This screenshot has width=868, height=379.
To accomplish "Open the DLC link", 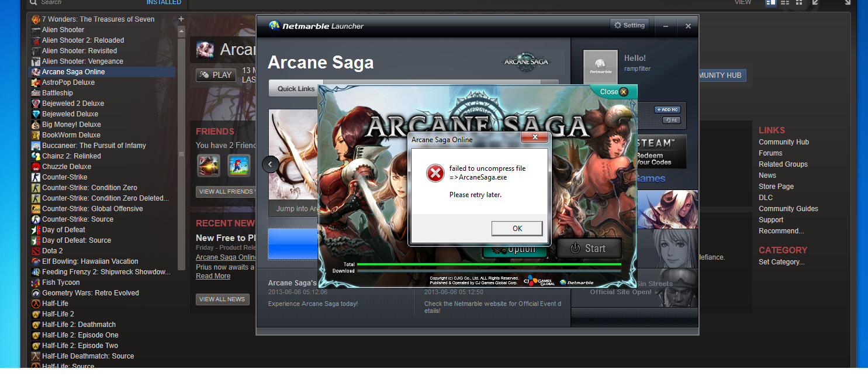I will (766, 198).
